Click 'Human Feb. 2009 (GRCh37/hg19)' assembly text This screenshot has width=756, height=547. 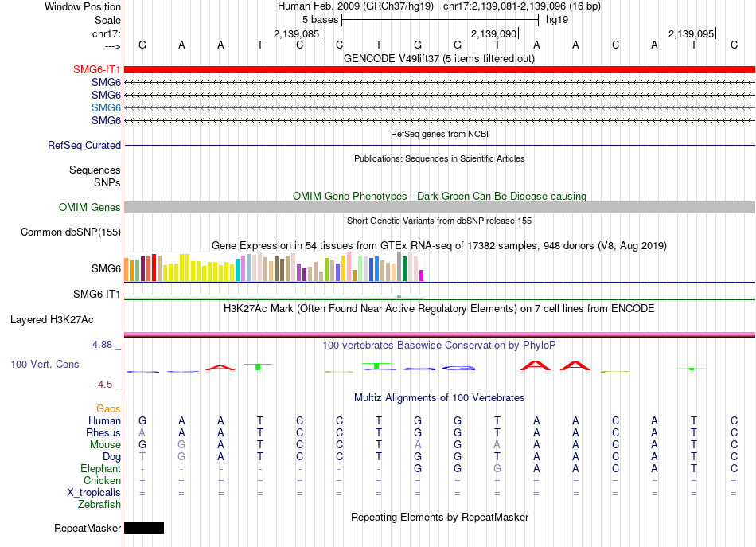click(356, 6)
